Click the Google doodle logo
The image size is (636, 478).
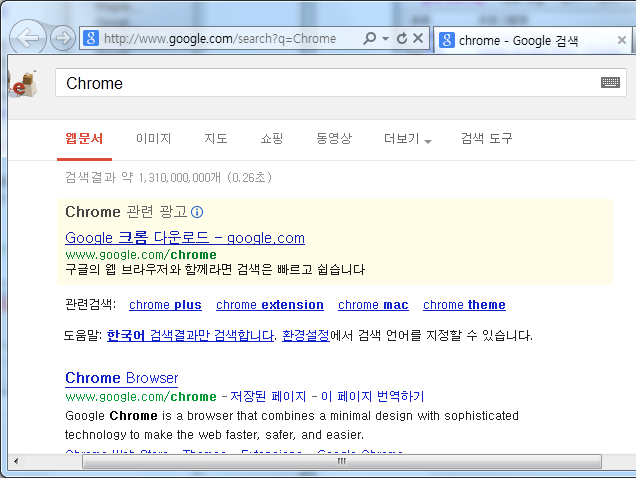click(x=23, y=83)
